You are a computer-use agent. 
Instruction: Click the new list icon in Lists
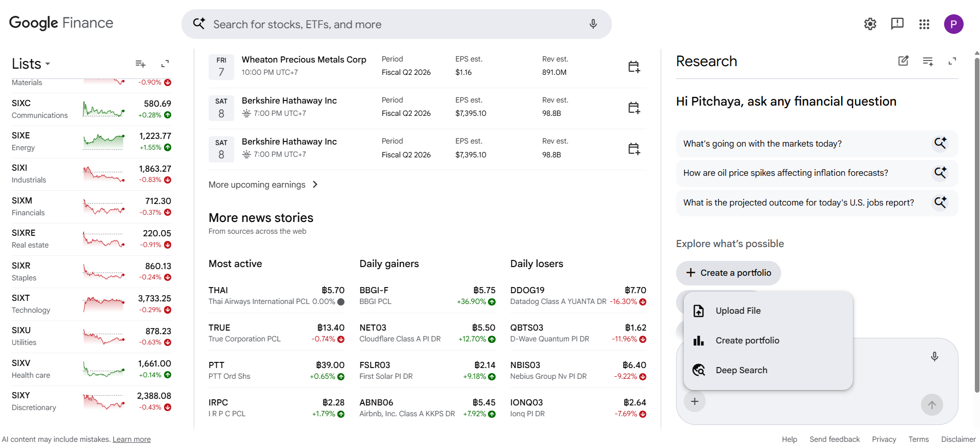tap(140, 64)
